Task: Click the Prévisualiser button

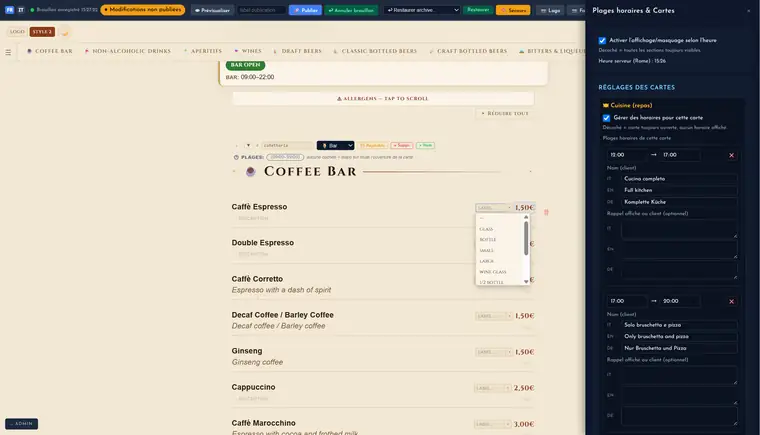Action: click(212, 10)
